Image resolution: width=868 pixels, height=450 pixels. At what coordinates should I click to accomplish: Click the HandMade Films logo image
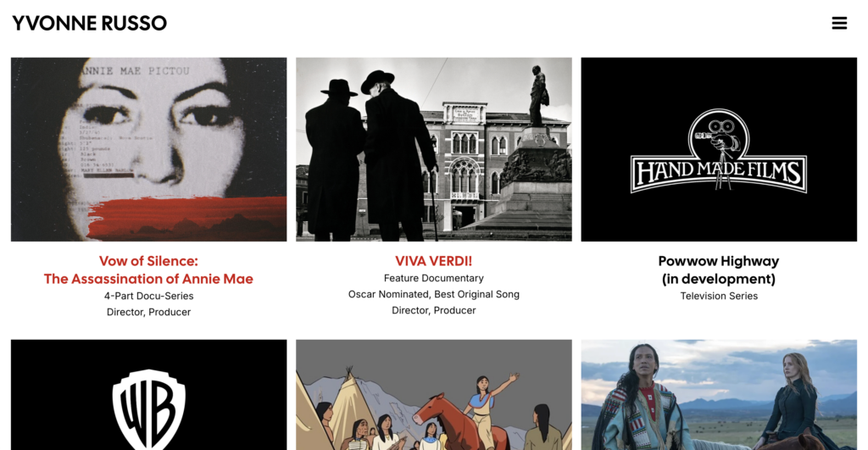(x=719, y=149)
